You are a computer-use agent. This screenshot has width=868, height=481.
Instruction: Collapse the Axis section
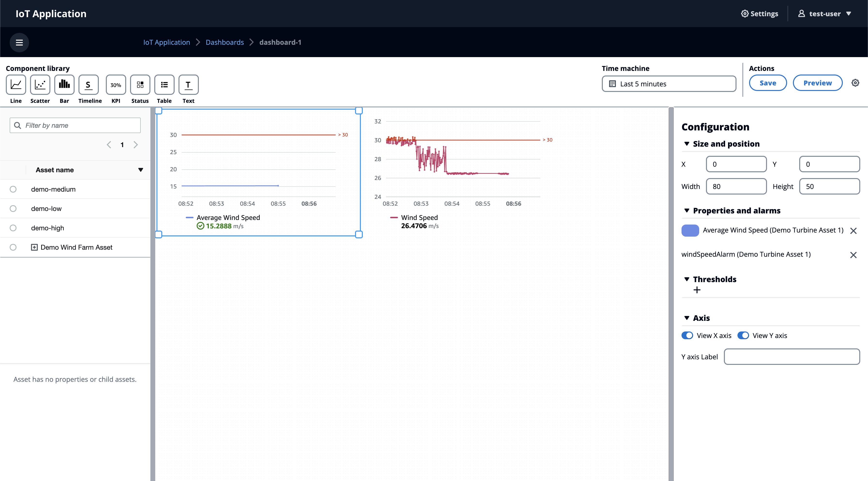click(x=687, y=318)
